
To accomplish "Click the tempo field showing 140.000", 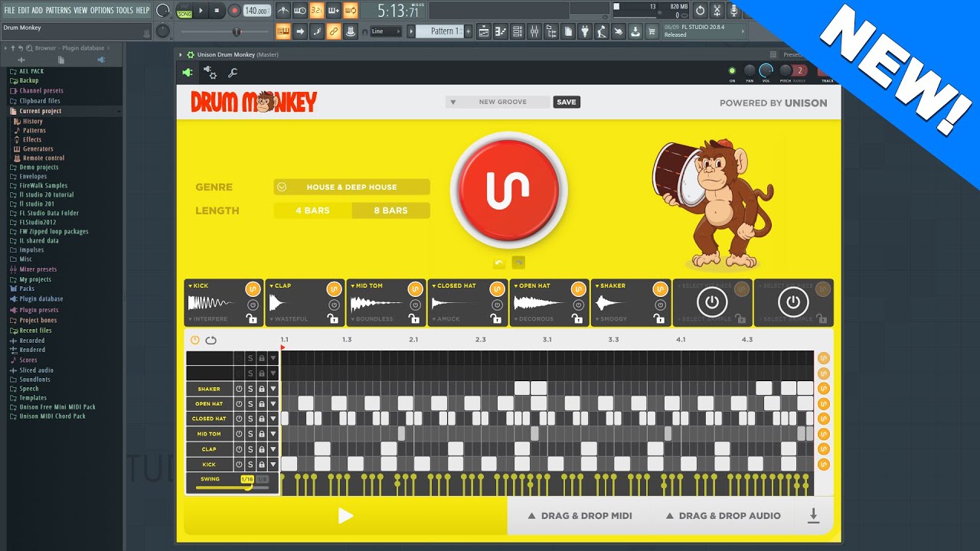I will point(256,11).
